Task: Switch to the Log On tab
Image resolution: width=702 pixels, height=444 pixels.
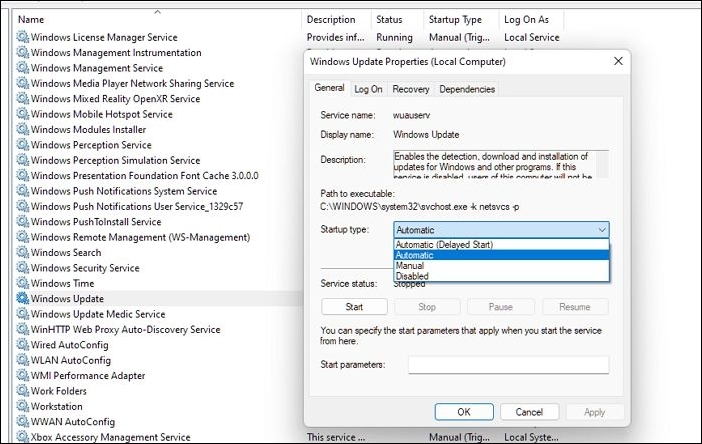Action: (x=368, y=89)
